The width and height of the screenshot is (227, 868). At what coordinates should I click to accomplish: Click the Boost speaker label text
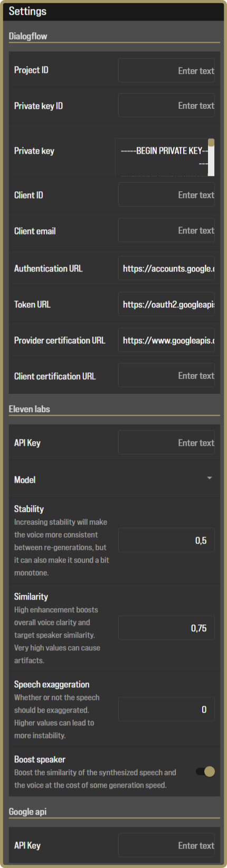tap(40, 759)
